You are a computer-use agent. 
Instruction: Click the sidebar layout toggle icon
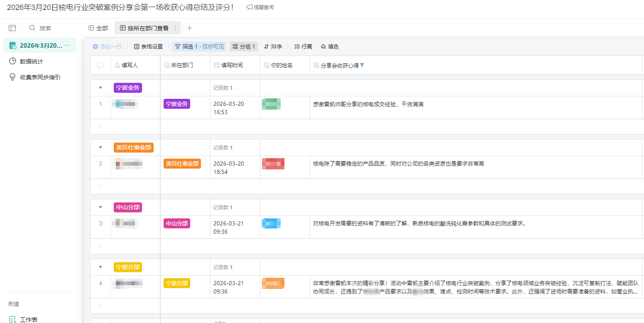[x=12, y=28]
